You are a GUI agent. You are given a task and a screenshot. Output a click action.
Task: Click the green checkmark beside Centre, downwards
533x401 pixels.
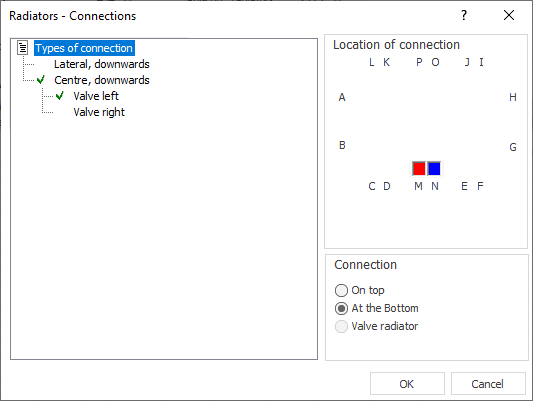pos(41,80)
